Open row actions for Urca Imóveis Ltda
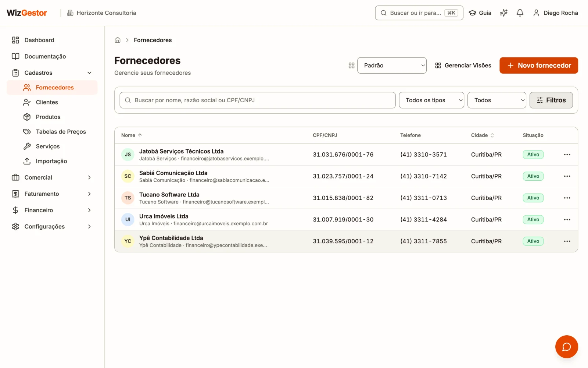Image resolution: width=588 pixels, height=368 pixels. [567, 220]
